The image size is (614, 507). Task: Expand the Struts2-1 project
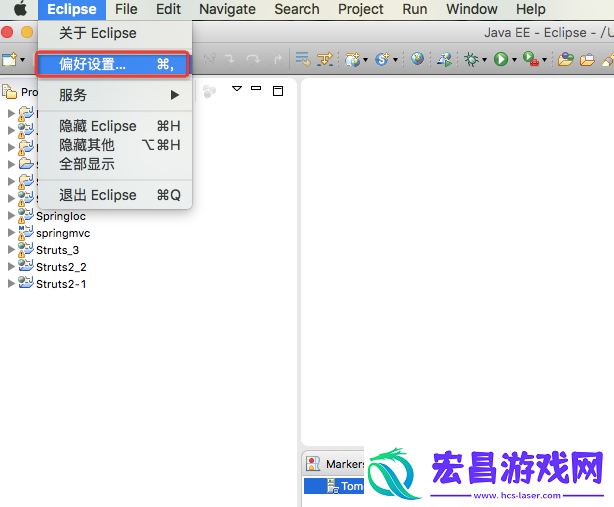[11, 284]
